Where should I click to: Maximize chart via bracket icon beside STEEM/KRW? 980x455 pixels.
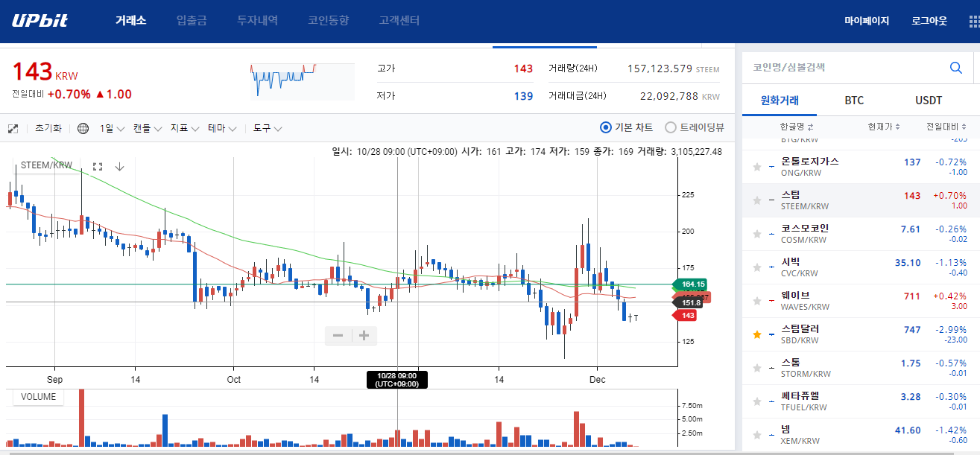[x=98, y=167]
